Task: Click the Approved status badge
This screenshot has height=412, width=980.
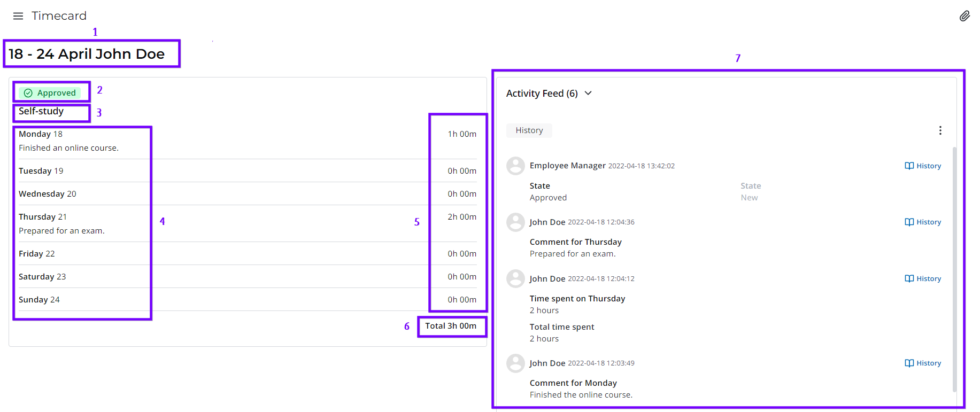Action: click(51, 93)
